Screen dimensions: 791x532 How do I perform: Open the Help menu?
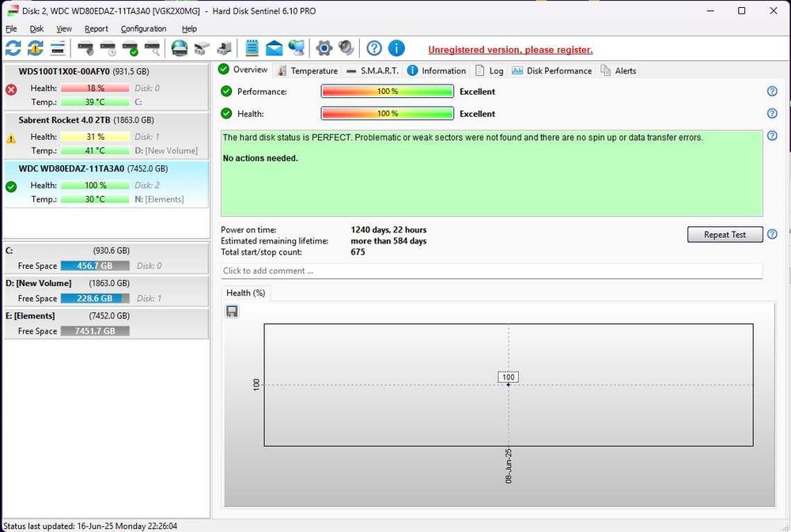[x=189, y=28]
